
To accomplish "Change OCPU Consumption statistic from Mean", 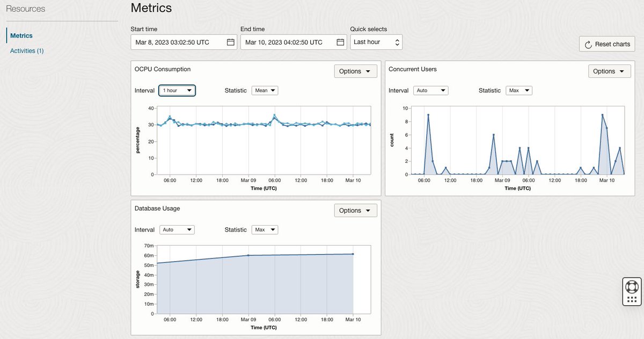I will coord(265,90).
